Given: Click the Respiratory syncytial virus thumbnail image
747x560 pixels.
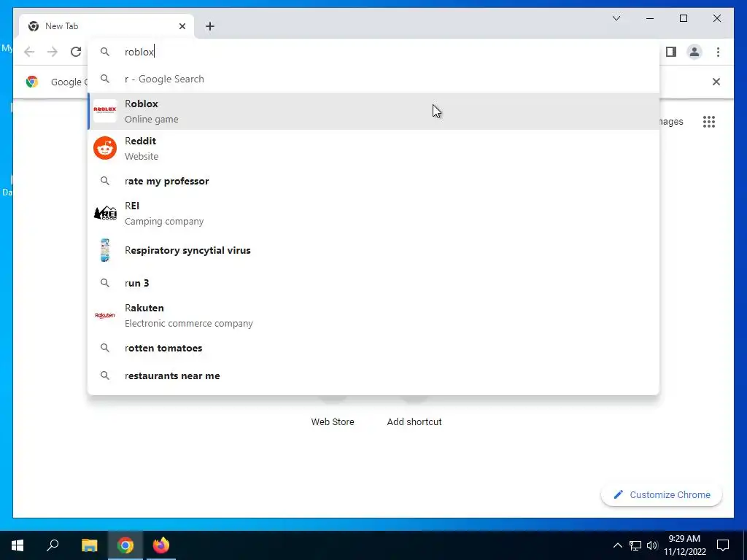Looking at the screenshot, I should click(x=105, y=250).
